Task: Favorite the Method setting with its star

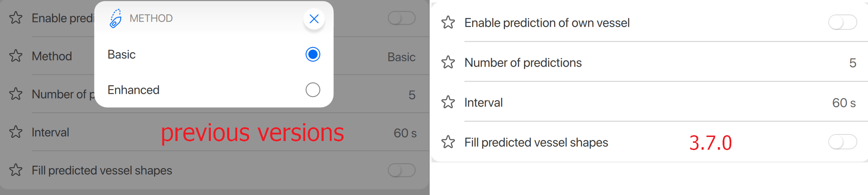Action: pyautogui.click(x=16, y=56)
